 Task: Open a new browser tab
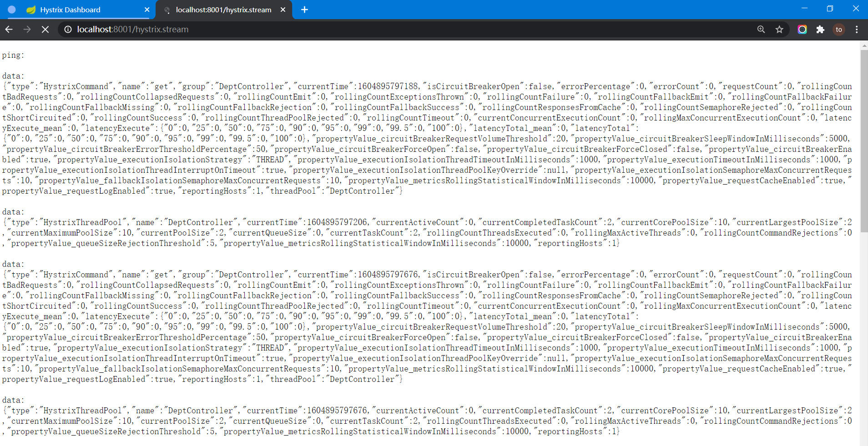tap(304, 10)
